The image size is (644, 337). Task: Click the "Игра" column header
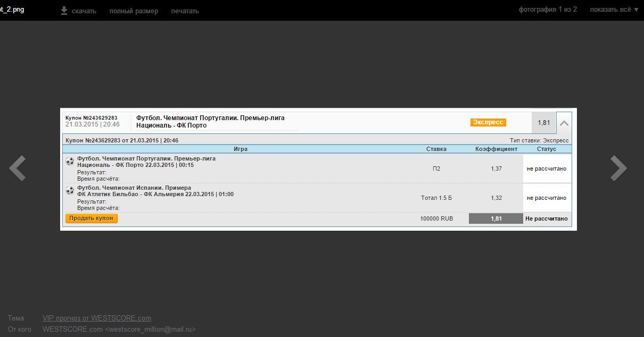tap(241, 149)
